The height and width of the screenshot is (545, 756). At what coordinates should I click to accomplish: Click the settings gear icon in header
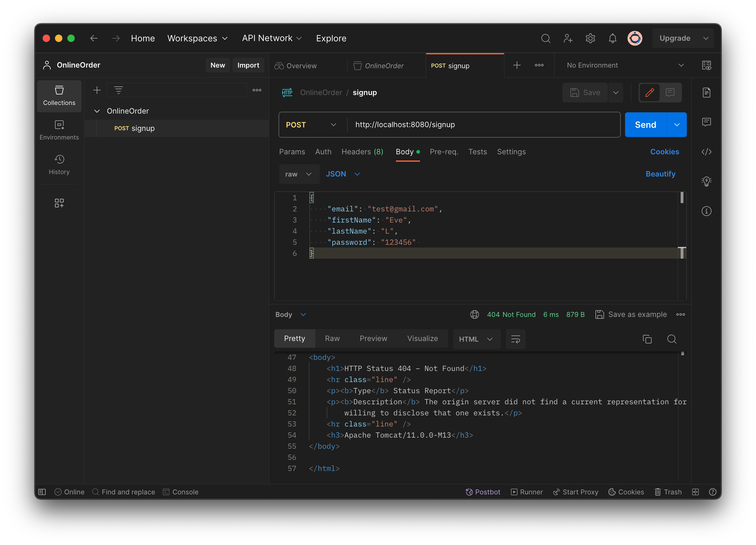(590, 38)
